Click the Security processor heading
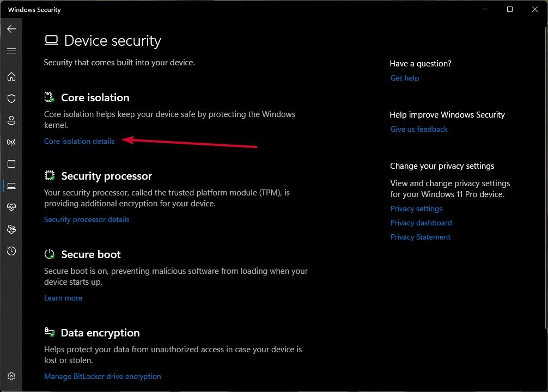The height and width of the screenshot is (392, 548). (x=107, y=176)
